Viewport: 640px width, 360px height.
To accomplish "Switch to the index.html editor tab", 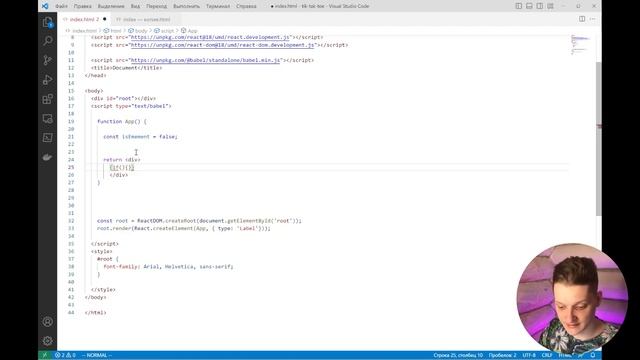I will click(x=84, y=19).
